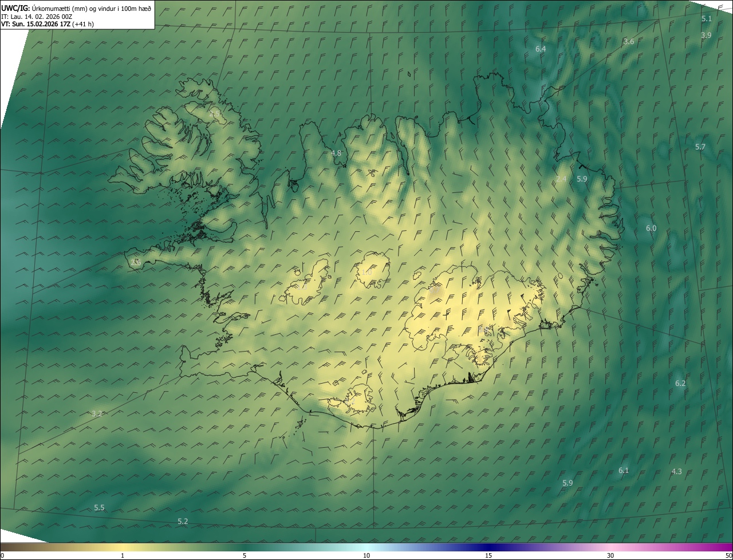733x560 pixels.
Task: Click the 1.0 value label on the glacier
Action: [x=366, y=273]
